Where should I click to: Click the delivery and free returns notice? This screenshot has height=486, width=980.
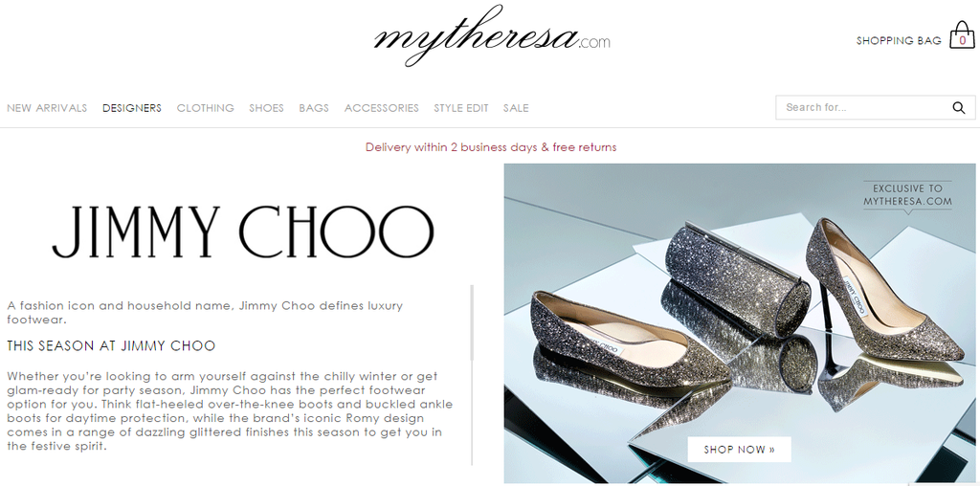pos(491,147)
